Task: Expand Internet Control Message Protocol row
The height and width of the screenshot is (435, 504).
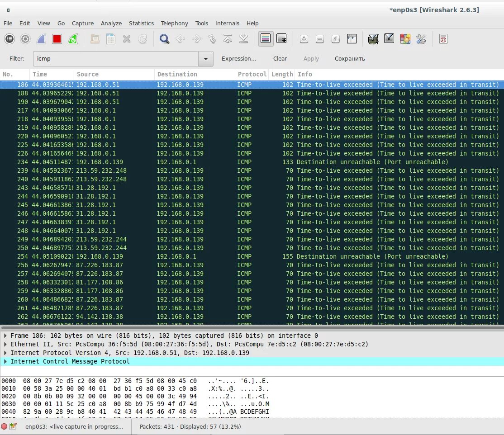Action: 5,361
